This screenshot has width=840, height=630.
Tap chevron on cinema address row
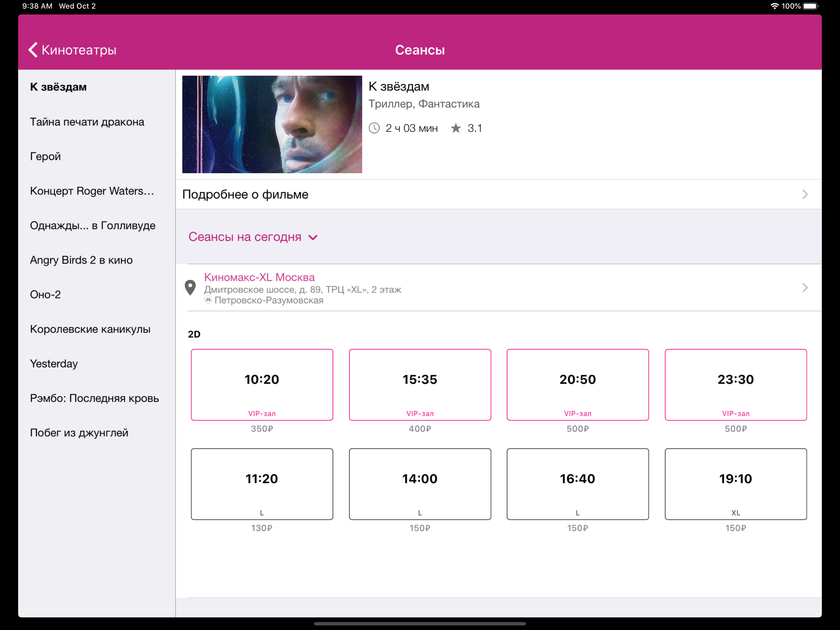(805, 288)
